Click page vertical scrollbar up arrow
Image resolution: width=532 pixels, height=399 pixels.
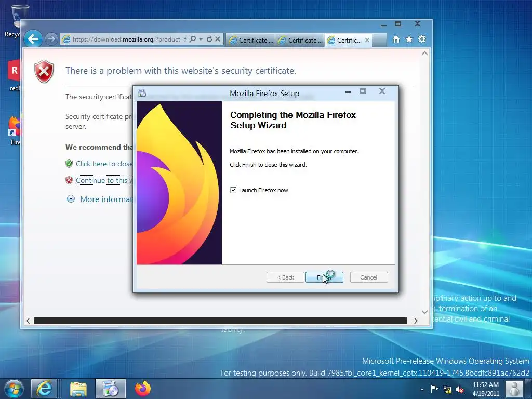424,54
